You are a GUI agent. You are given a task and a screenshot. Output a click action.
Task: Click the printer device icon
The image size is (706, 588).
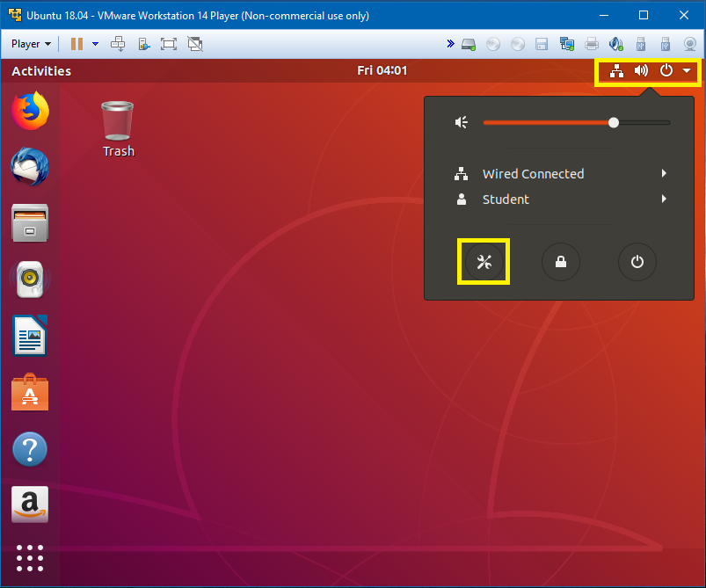(x=592, y=44)
